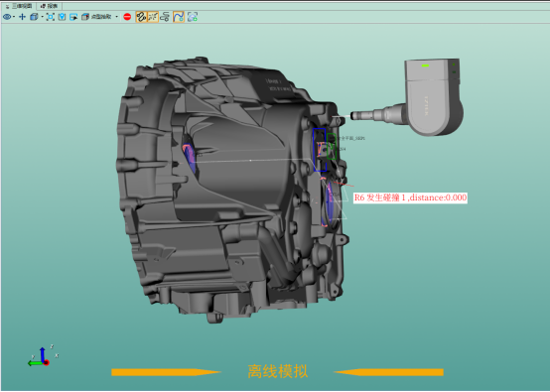Screen dimensions: 550x392
Task: Click the scan frame with green plus icon
Action: [x=193, y=17]
